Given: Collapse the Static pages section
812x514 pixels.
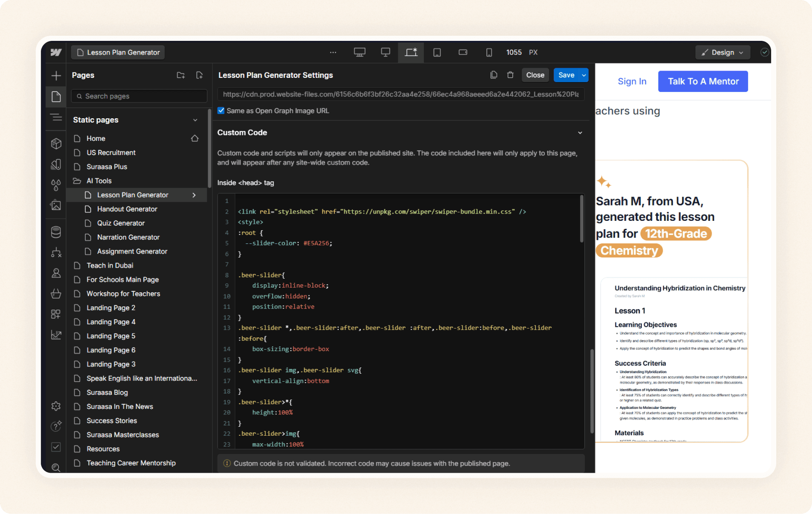Looking at the screenshot, I should pyautogui.click(x=195, y=120).
